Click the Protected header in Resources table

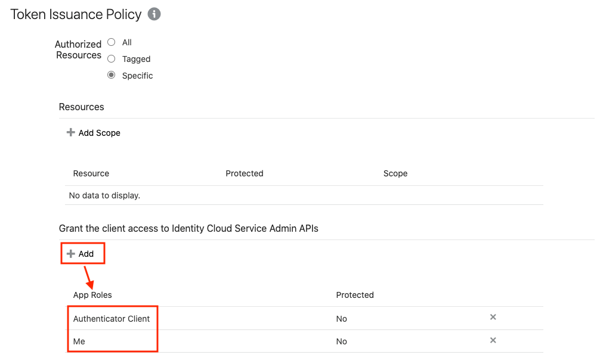[245, 173]
